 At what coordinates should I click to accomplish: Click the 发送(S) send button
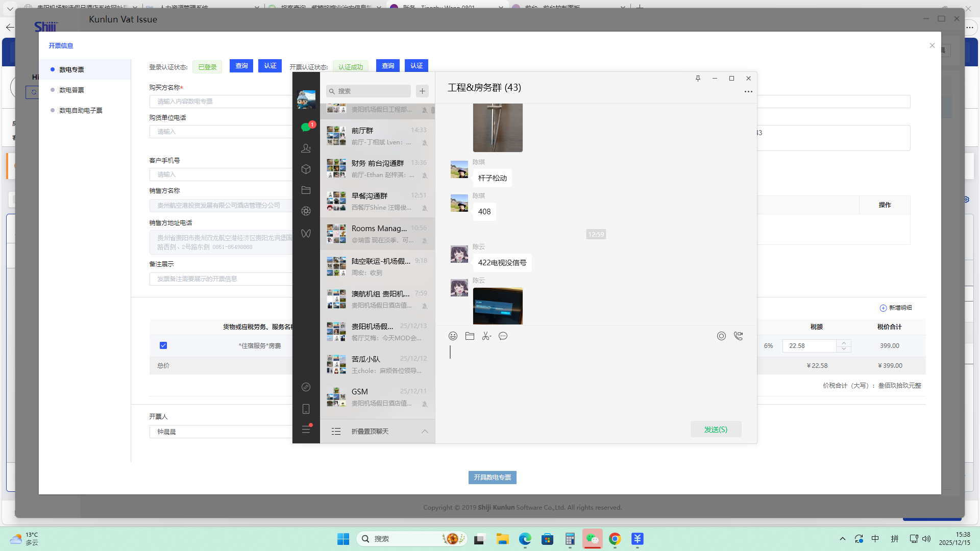(716, 429)
